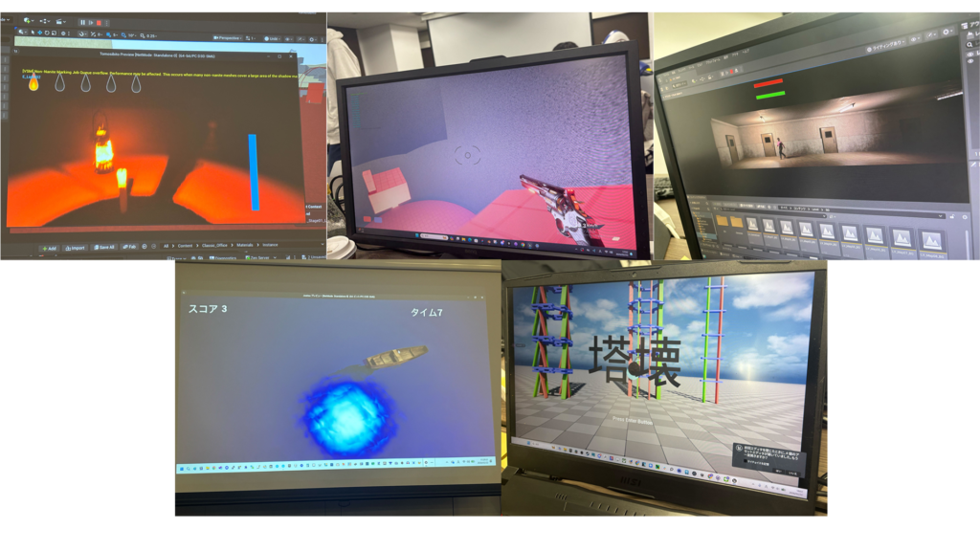The image size is (980, 551).
Task: Open the Perspective viewport dropdown
Action: tap(225, 37)
